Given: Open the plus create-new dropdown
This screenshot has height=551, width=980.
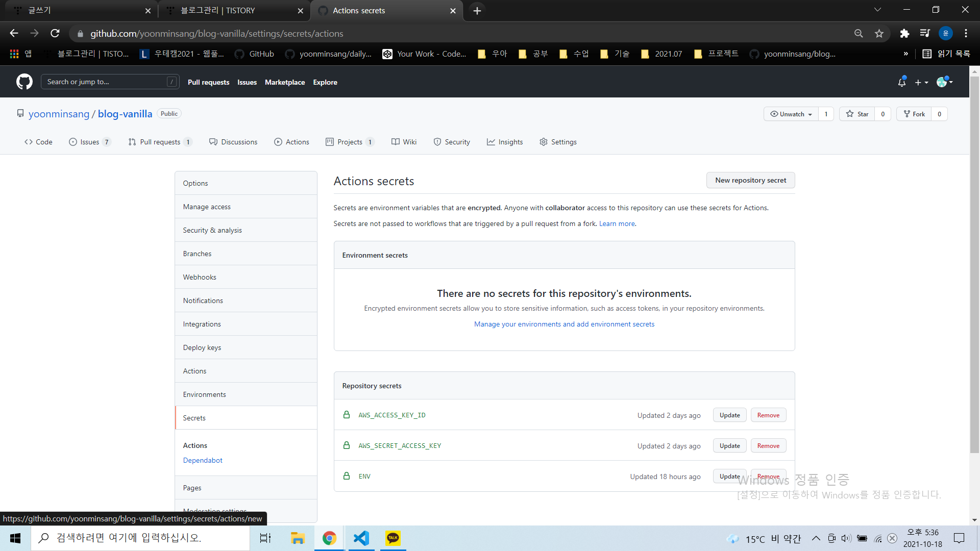Looking at the screenshot, I should point(921,82).
